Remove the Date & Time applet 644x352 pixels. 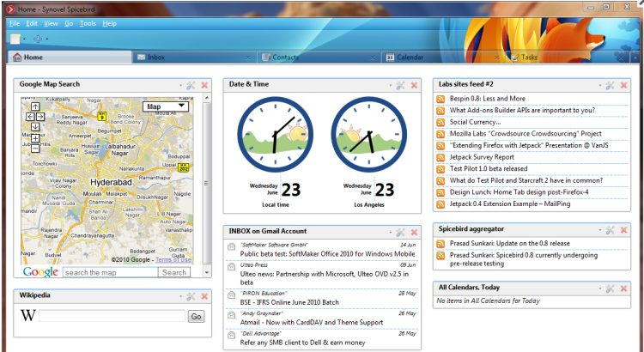point(414,86)
